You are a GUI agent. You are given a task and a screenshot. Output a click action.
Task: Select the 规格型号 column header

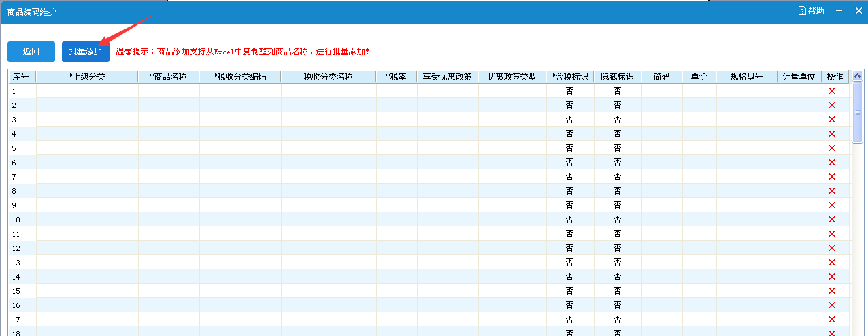pos(747,77)
